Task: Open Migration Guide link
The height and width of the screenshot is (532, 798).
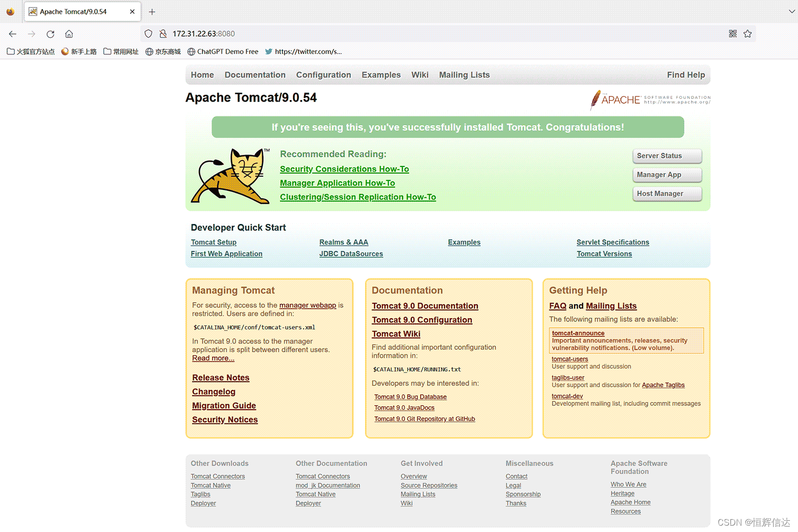Action: point(224,406)
